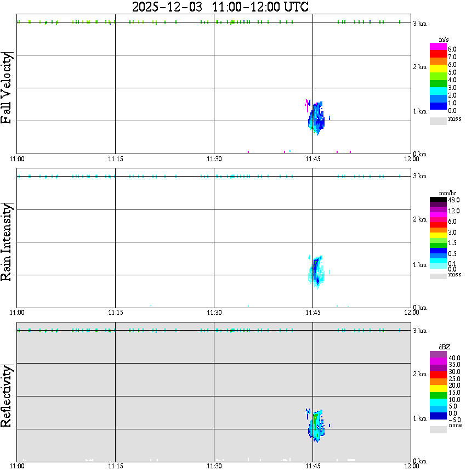The width and height of the screenshot is (466, 476).
Task: Click the 'Reflectivity' axis label
Action: click(x=6, y=396)
